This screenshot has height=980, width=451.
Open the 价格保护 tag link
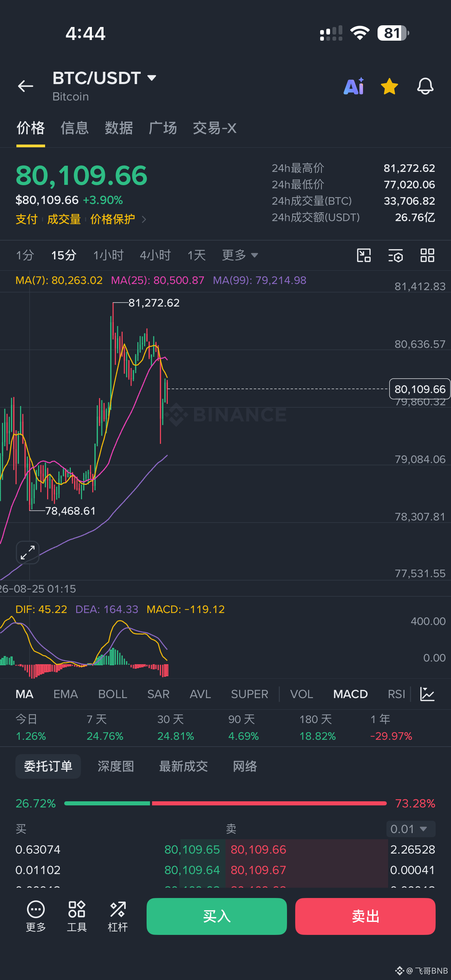tap(112, 219)
